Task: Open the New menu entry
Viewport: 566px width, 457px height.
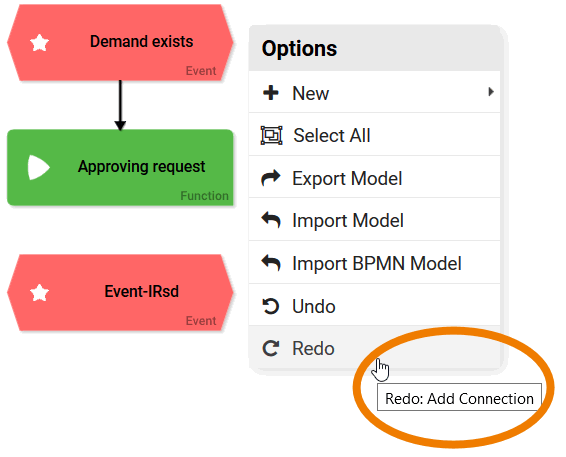Action: [x=374, y=92]
